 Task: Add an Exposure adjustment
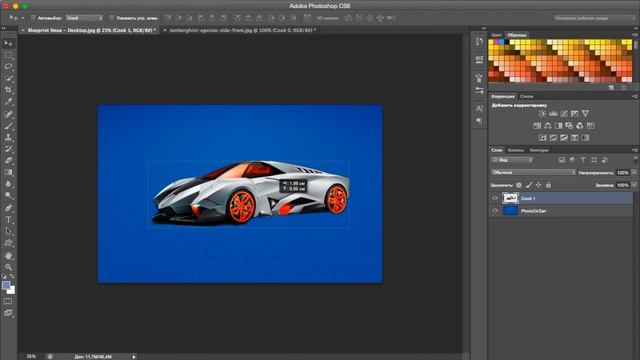click(x=575, y=113)
